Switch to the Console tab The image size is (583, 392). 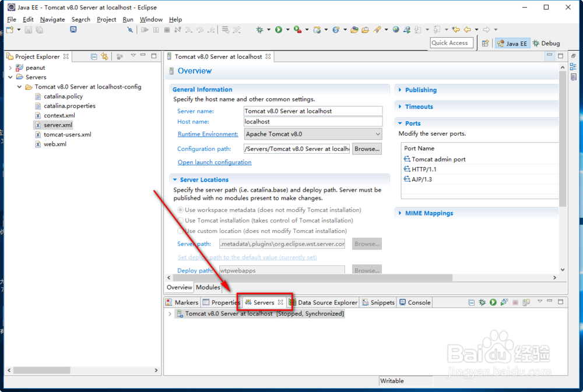[x=415, y=302]
